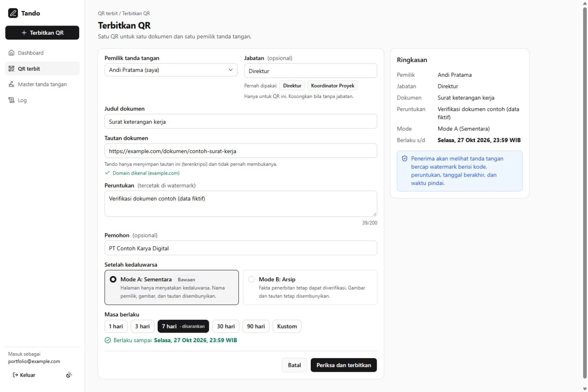
Task: Click "Domain dikenal (example.com)" status text
Action: [146, 173]
